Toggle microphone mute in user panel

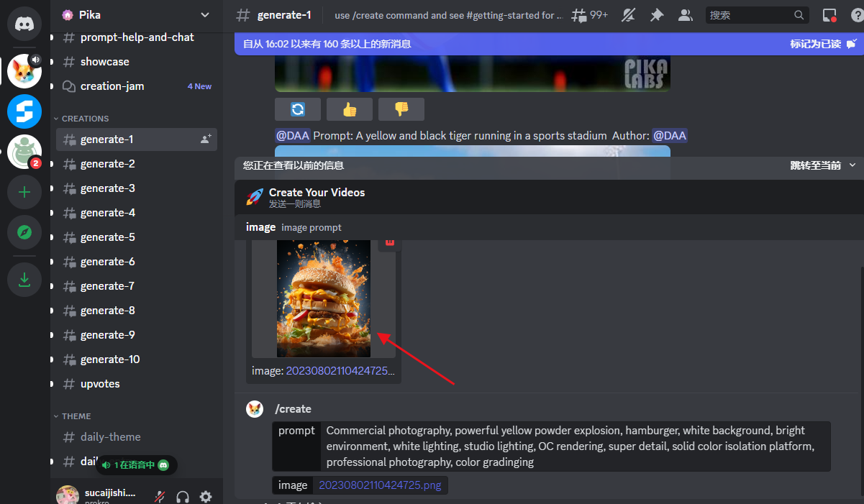[x=160, y=496]
